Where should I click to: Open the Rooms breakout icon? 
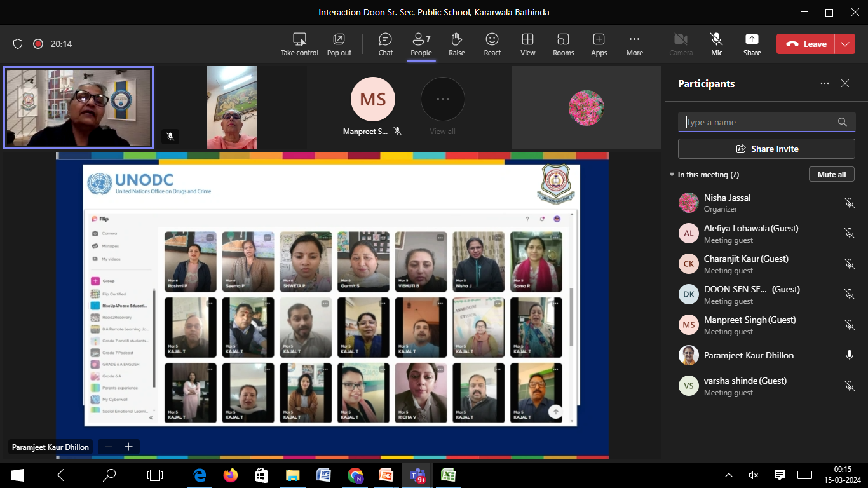[x=563, y=44]
